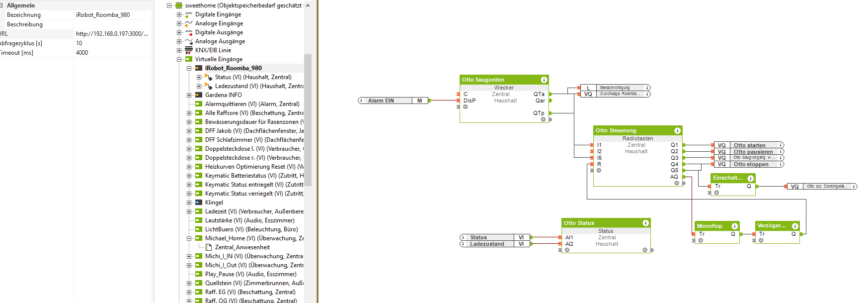868x303 pixels.
Task: Select Keymatic Batteriestatus (VI) tree item
Action: point(254,176)
